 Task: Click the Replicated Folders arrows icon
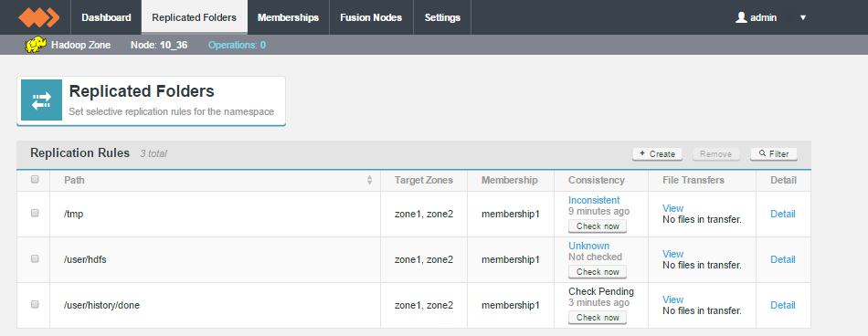click(41, 100)
